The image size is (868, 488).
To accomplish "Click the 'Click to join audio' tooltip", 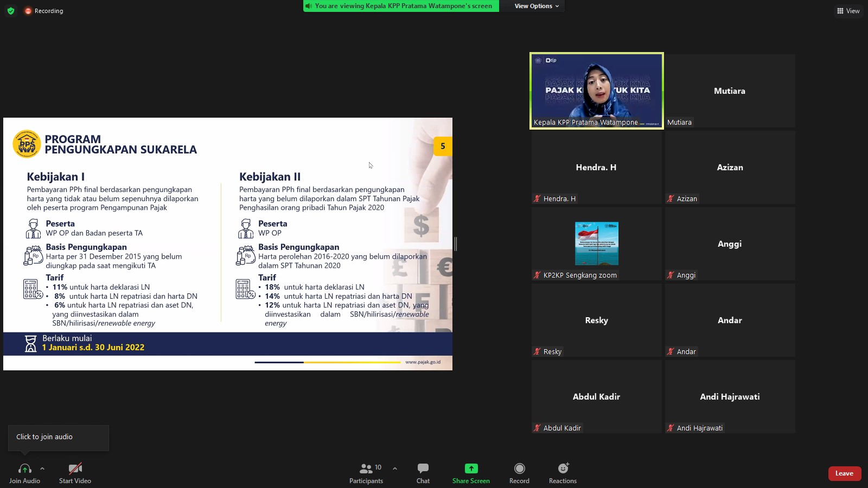I will [58, 437].
